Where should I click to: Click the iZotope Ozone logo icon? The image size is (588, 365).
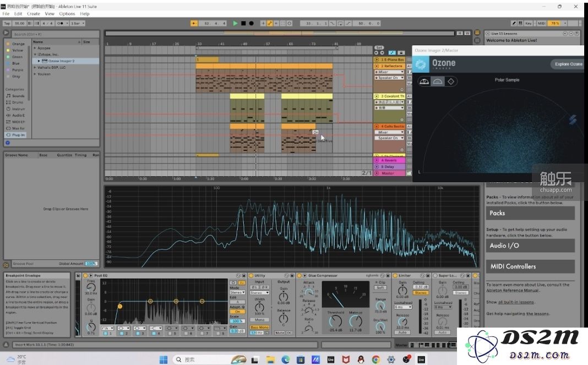click(421, 64)
